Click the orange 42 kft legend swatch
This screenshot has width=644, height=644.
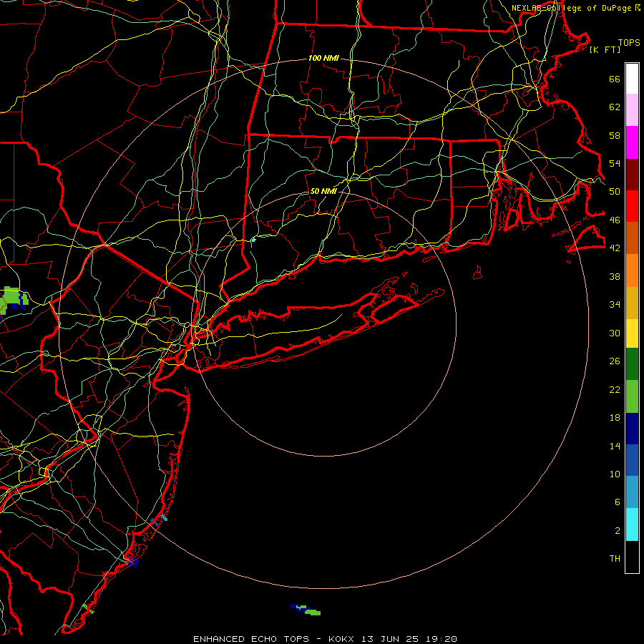[x=632, y=270]
